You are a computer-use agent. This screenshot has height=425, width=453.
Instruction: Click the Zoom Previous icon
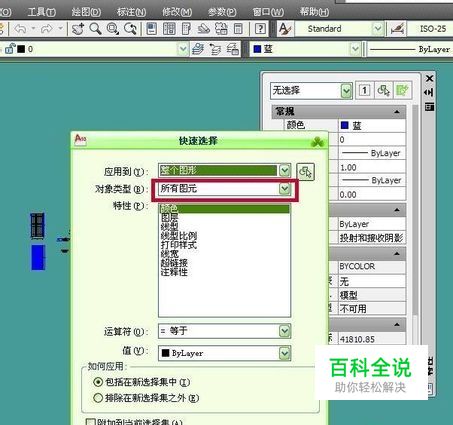[x=130, y=29]
